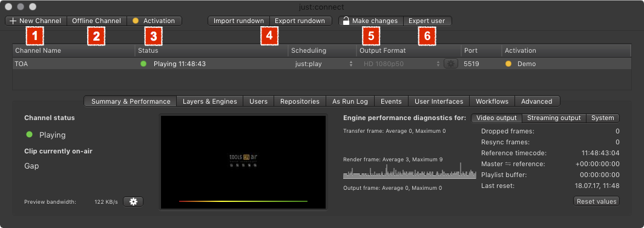Click the Master reference offset +00:00:00:00
The height and width of the screenshot is (228, 644).
597,164
